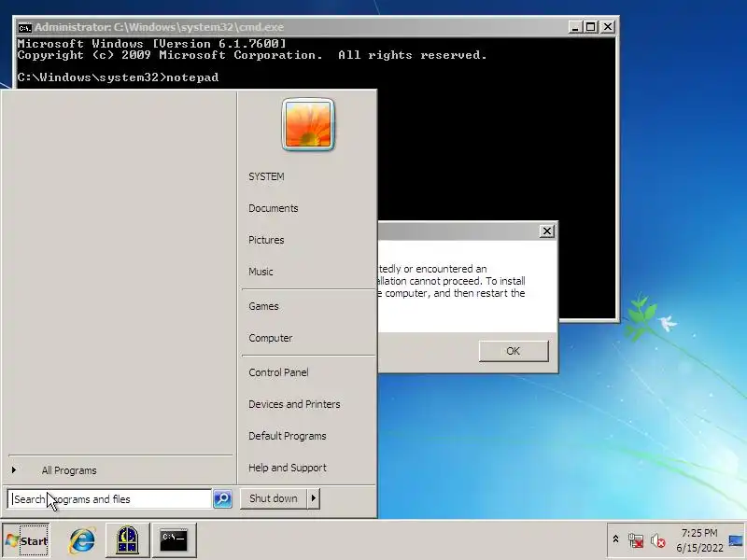The image size is (747, 560).
Task: Launch Internet Explorer from the taskbar
Action: click(82, 540)
